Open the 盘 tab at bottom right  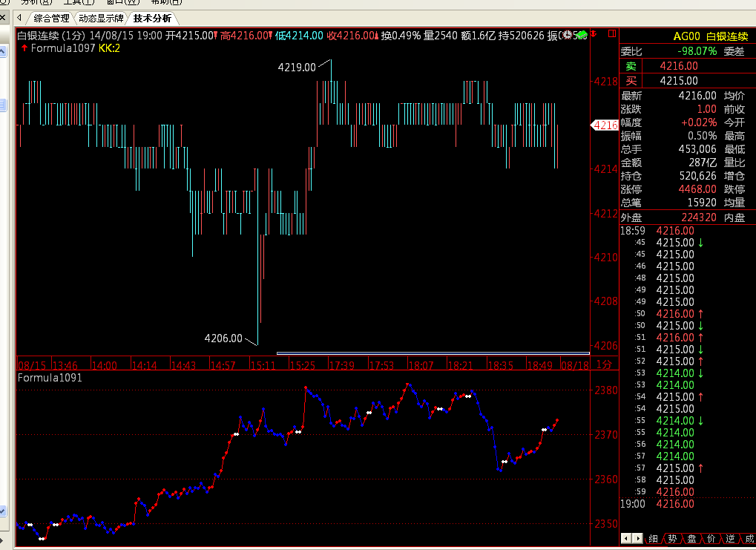coord(692,538)
